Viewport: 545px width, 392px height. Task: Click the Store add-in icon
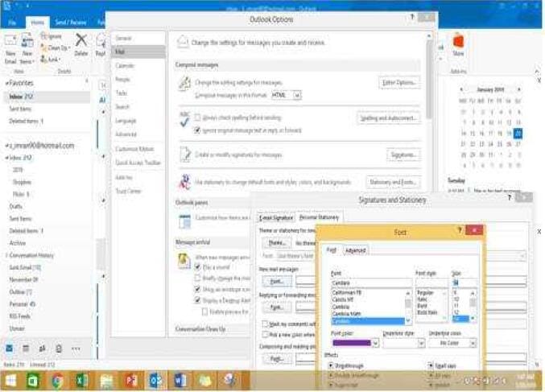458,41
